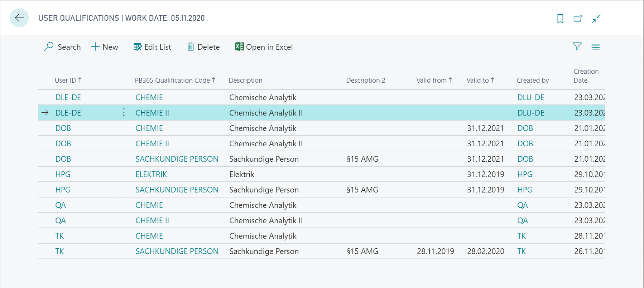Toggle the list view layout icon
Viewport: 644px width, 288px height.
coord(595,47)
